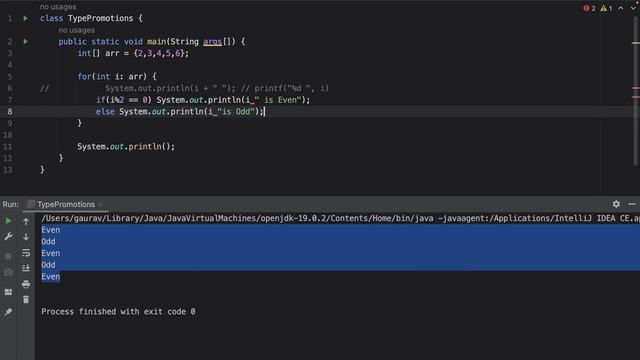Screen dimensions: 640x360
Task: Click the java command path in console
Action: pos(340,218)
